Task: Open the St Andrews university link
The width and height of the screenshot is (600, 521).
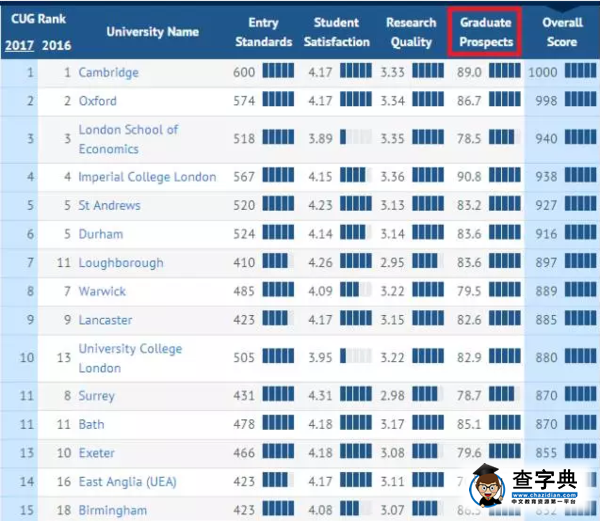Action: (x=109, y=205)
